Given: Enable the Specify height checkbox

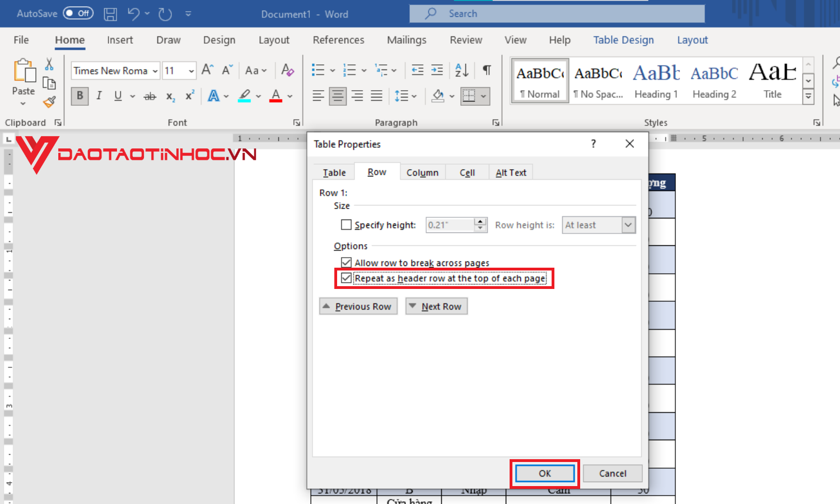Looking at the screenshot, I should click(x=347, y=225).
